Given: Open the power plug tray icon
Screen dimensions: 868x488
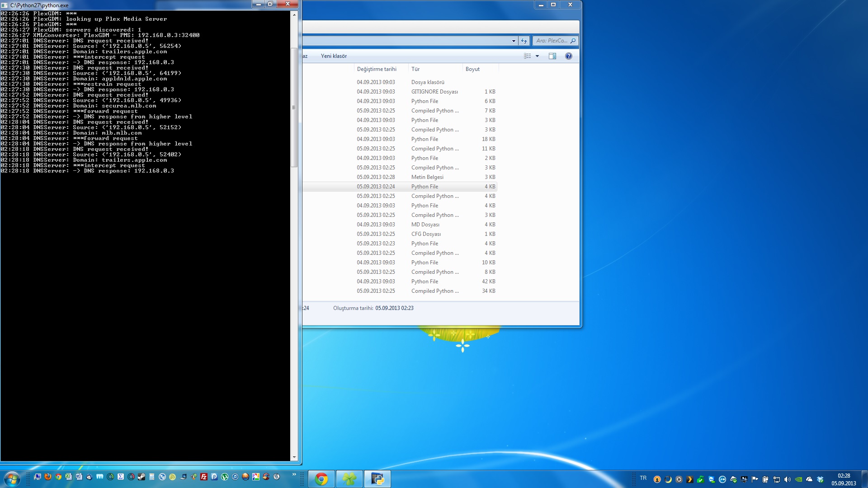Looking at the screenshot, I should pos(766,479).
